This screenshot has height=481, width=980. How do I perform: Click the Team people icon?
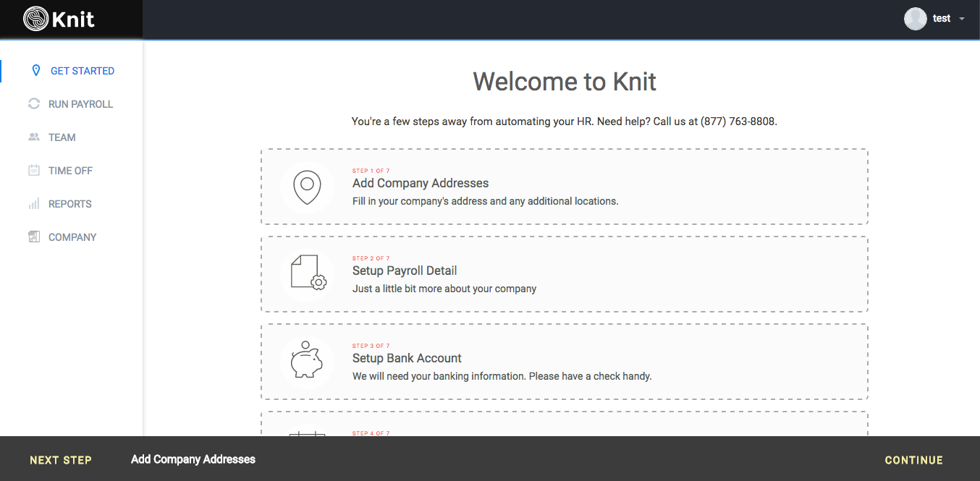[34, 137]
